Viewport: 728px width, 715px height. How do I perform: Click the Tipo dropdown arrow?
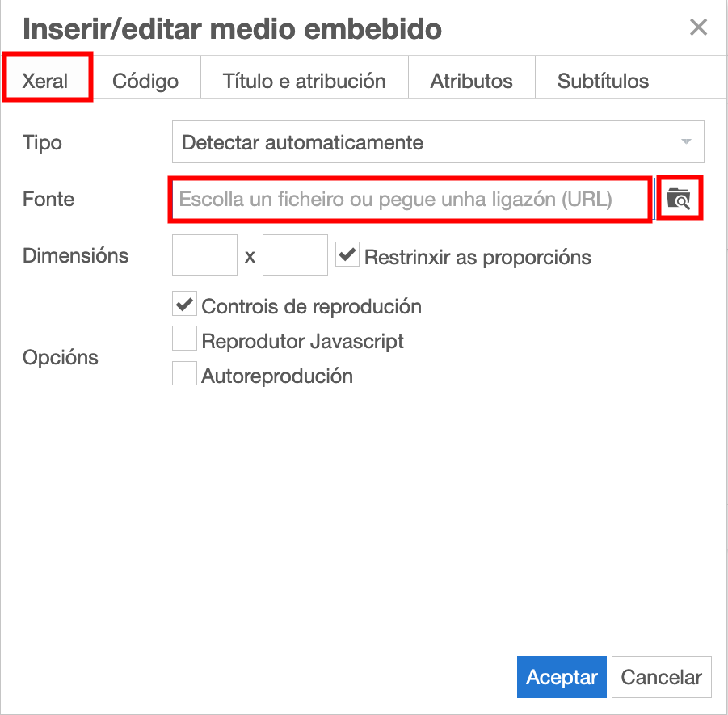(686, 143)
